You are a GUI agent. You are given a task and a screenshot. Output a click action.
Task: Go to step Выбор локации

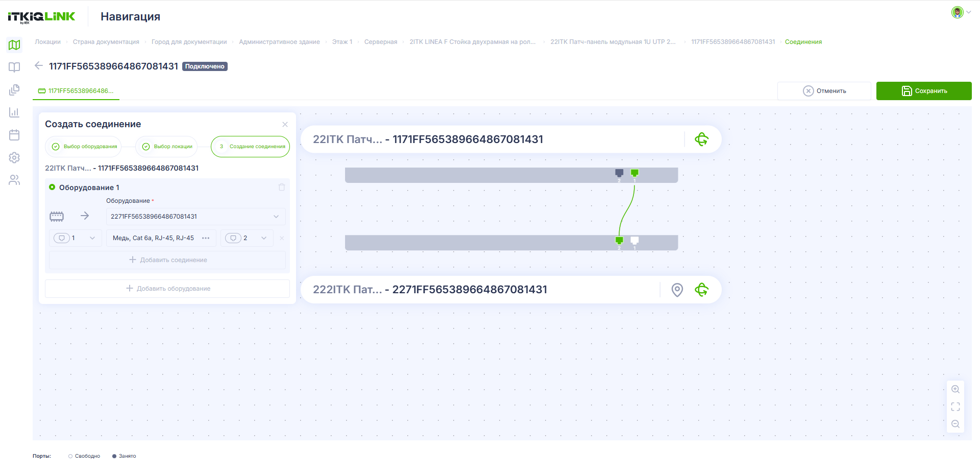pyautogui.click(x=166, y=147)
